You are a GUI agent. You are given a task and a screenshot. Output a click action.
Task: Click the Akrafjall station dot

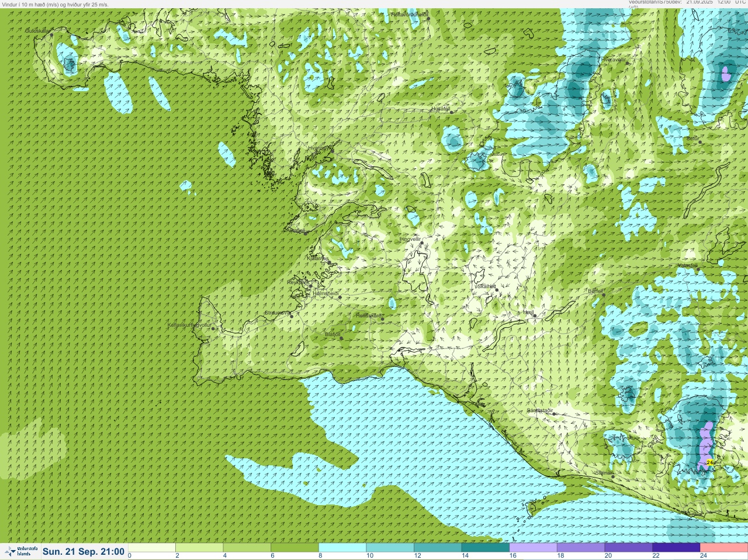click(306, 233)
